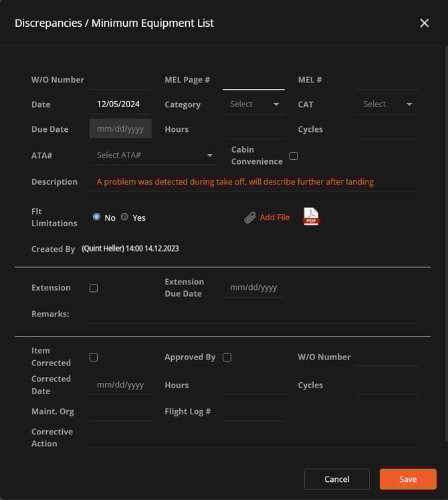Focus the MEL Page # field
448x500 pixels.
(253, 80)
